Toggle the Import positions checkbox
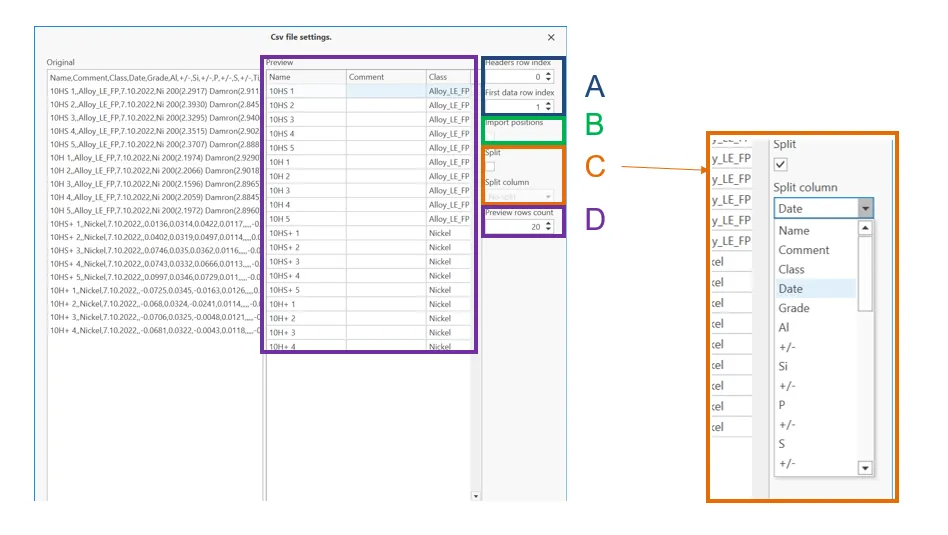Screen dimensions: 948x535 490,135
